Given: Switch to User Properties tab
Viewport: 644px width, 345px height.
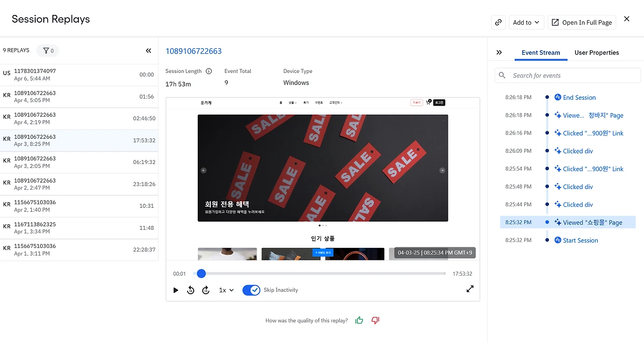Looking at the screenshot, I should 597,53.
